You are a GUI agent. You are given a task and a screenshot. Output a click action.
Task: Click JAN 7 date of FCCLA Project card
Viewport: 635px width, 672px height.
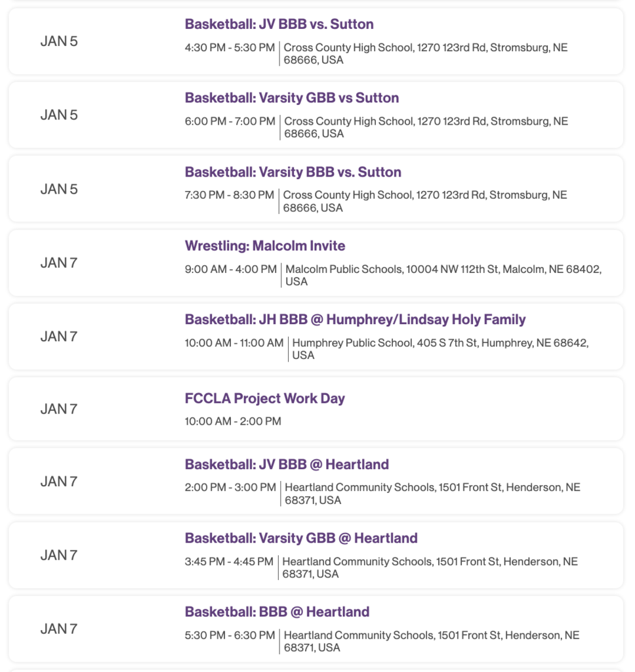point(59,409)
